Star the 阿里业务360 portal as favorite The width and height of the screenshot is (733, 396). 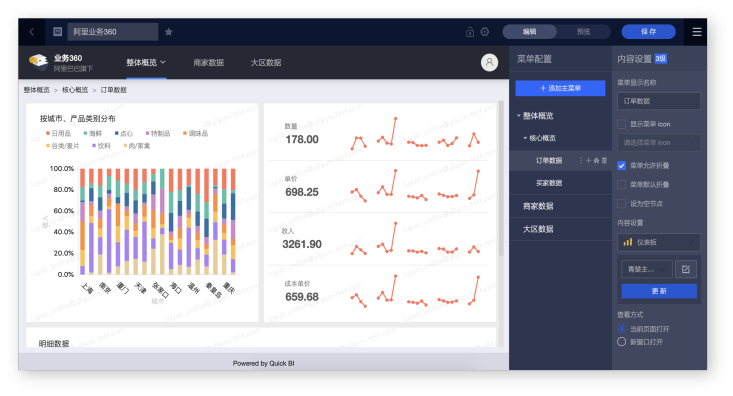pyautogui.click(x=169, y=32)
